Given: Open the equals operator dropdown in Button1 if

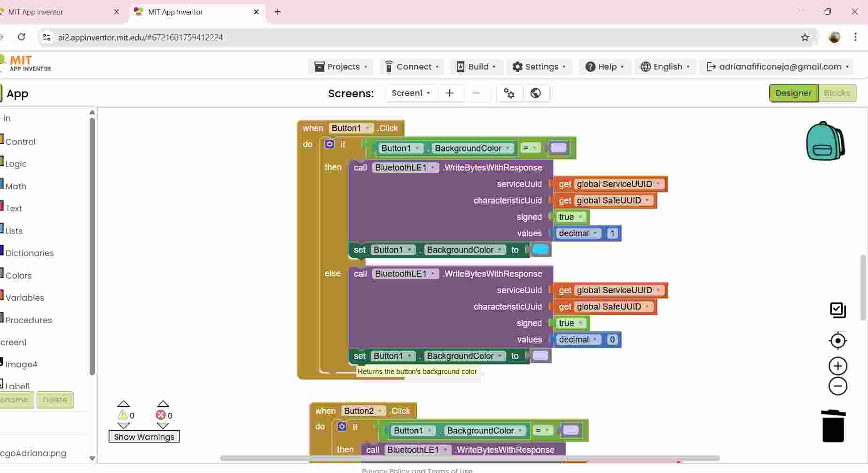Looking at the screenshot, I should 530,148.
